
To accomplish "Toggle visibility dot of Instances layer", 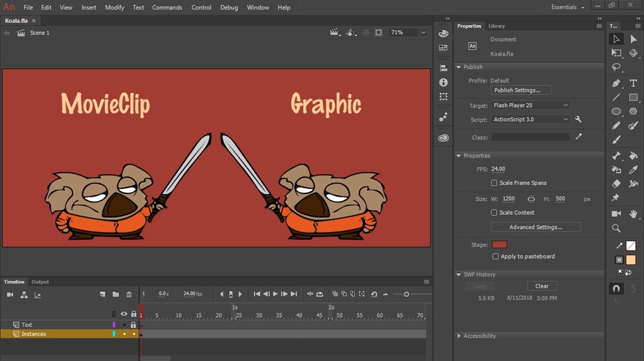I will tap(124, 334).
